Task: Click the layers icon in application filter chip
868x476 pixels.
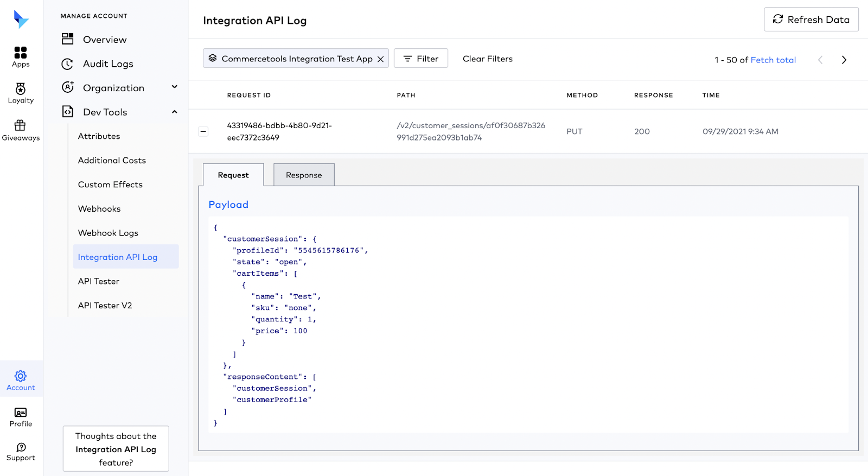Action: (213, 58)
